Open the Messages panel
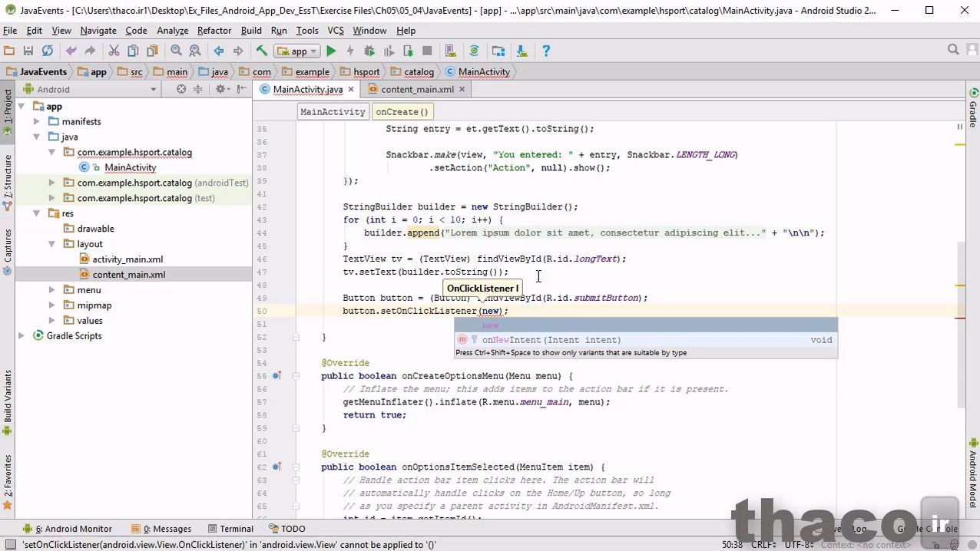 (x=161, y=529)
